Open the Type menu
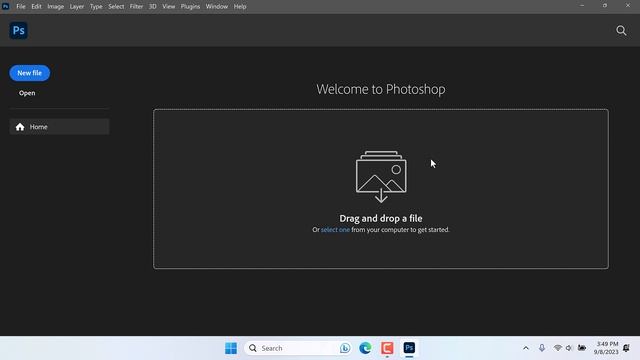The height and width of the screenshot is (360, 640). pos(96,7)
